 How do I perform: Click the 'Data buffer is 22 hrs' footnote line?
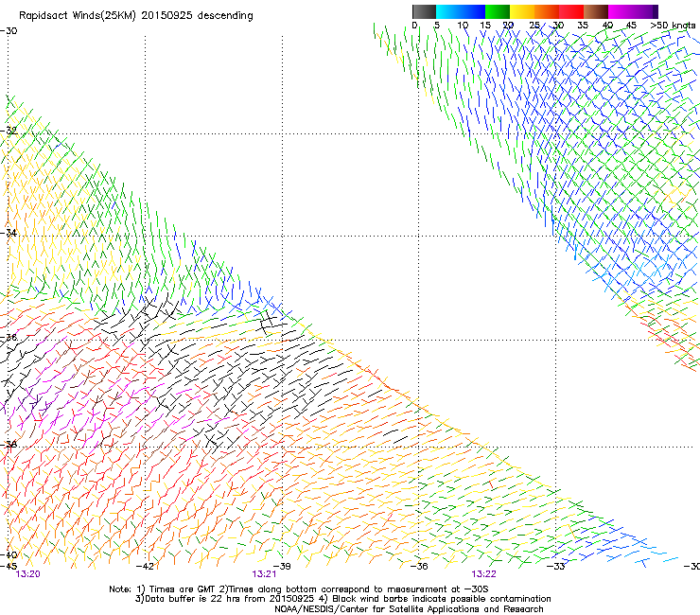pyautogui.click(x=342, y=599)
